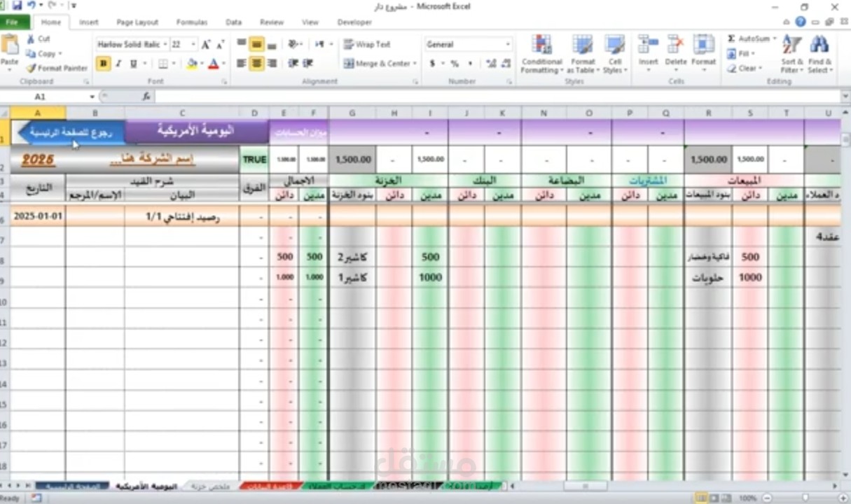Click the return to main page arrow button
The image size is (851, 504).
pyautogui.click(x=70, y=132)
